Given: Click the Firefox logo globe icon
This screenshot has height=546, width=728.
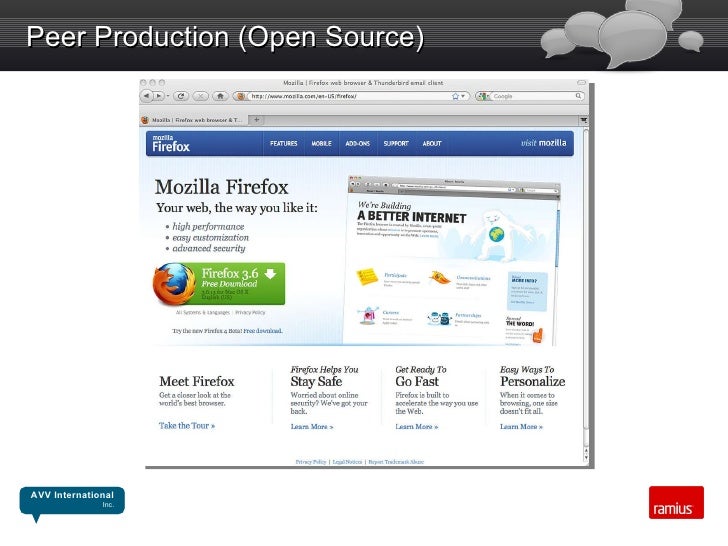Looking at the screenshot, I should [175, 284].
